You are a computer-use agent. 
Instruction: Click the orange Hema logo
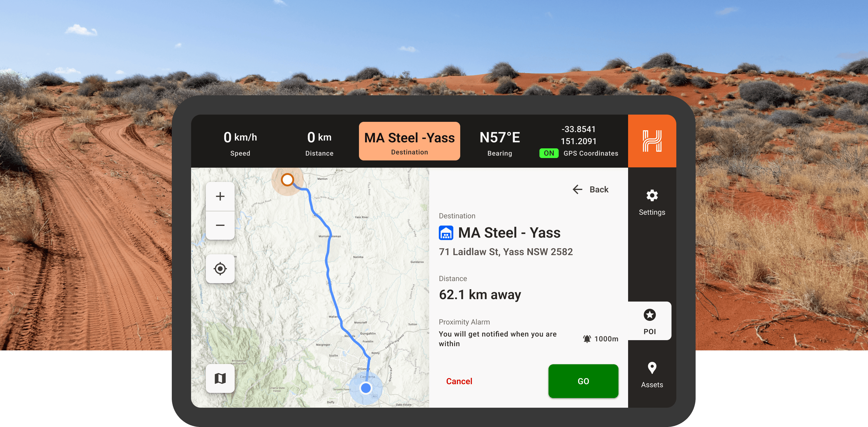tap(652, 141)
